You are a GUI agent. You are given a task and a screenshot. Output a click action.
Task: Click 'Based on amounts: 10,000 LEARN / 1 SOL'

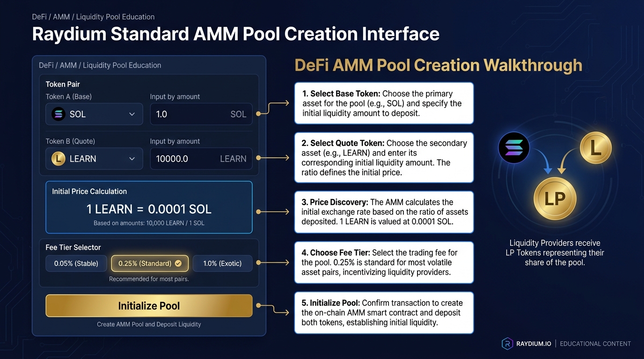click(149, 223)
